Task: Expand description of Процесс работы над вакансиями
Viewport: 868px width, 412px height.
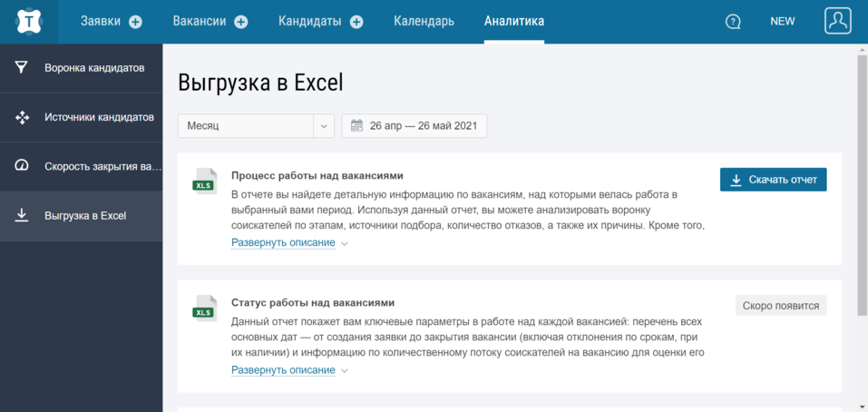Action: 283,242
